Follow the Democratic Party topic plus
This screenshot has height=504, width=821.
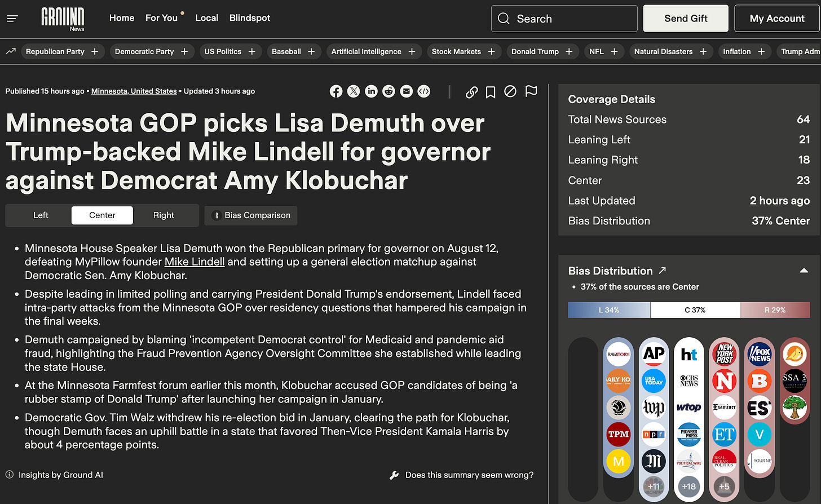pyautogui.click(x=184, y=51)
